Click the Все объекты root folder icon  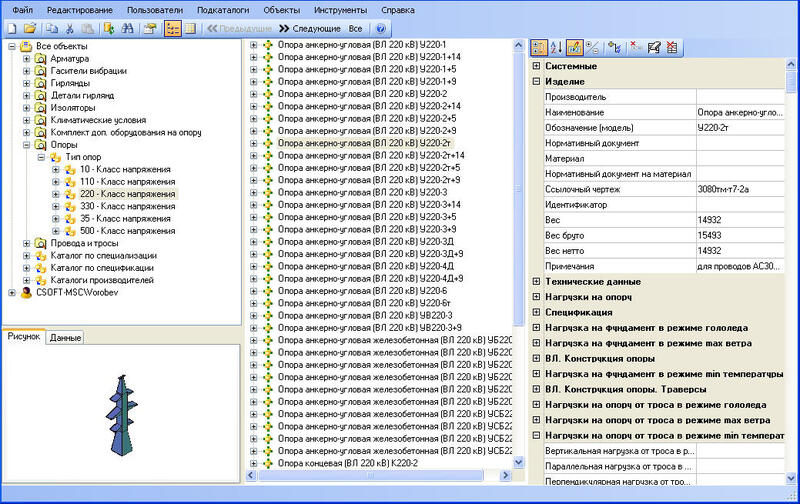point(26,46)
